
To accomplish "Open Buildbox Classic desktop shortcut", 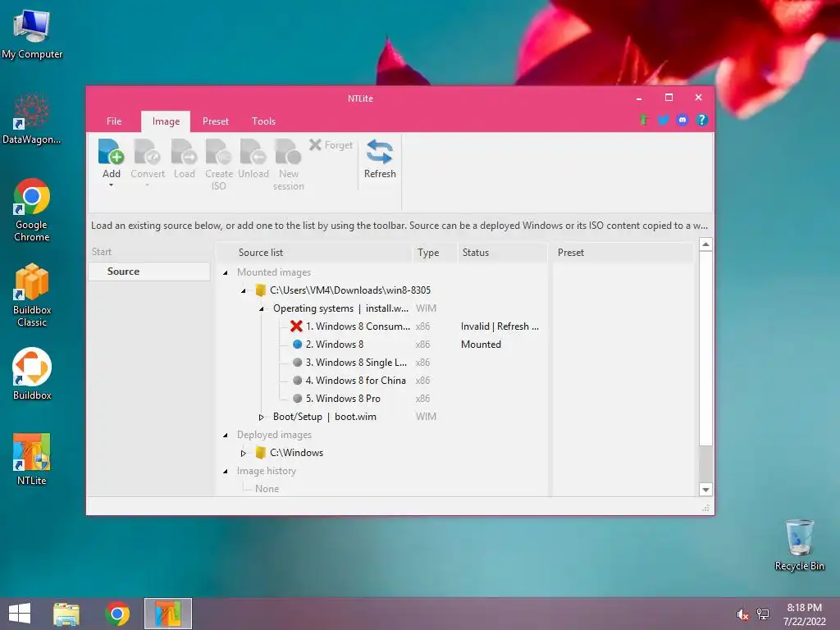I will [32, 295].
